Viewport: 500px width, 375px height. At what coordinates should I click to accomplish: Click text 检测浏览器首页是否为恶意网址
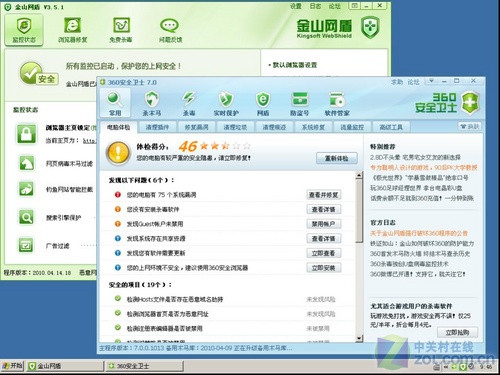click(167, 314)
